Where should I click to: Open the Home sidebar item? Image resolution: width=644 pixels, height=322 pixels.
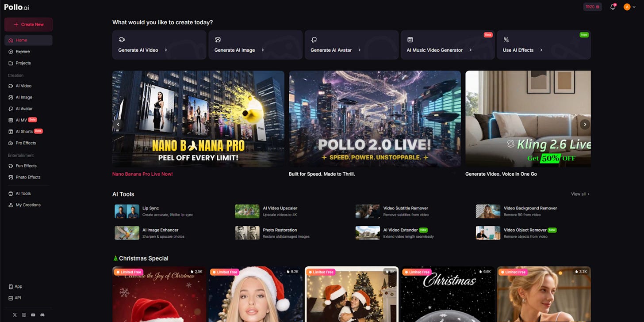click(x=28, y=40)
